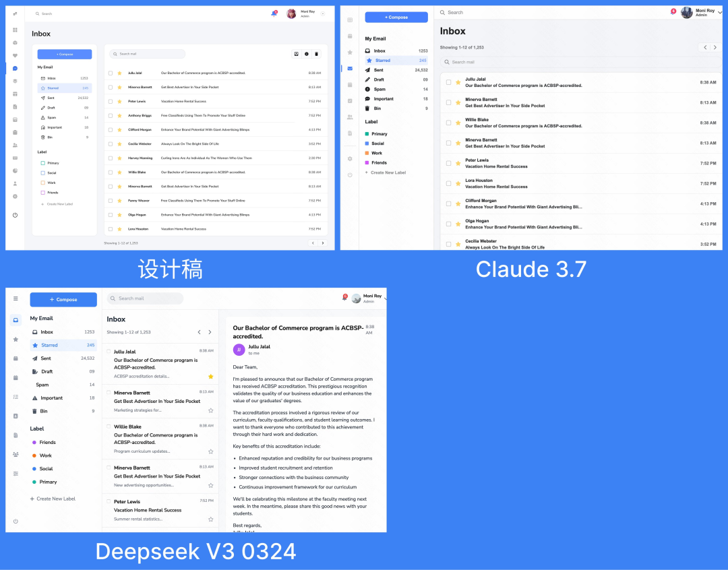The image size is (728, 570).
Task: Tick Harvey Manning checkbox in design draft list
Action: point(111,158)
